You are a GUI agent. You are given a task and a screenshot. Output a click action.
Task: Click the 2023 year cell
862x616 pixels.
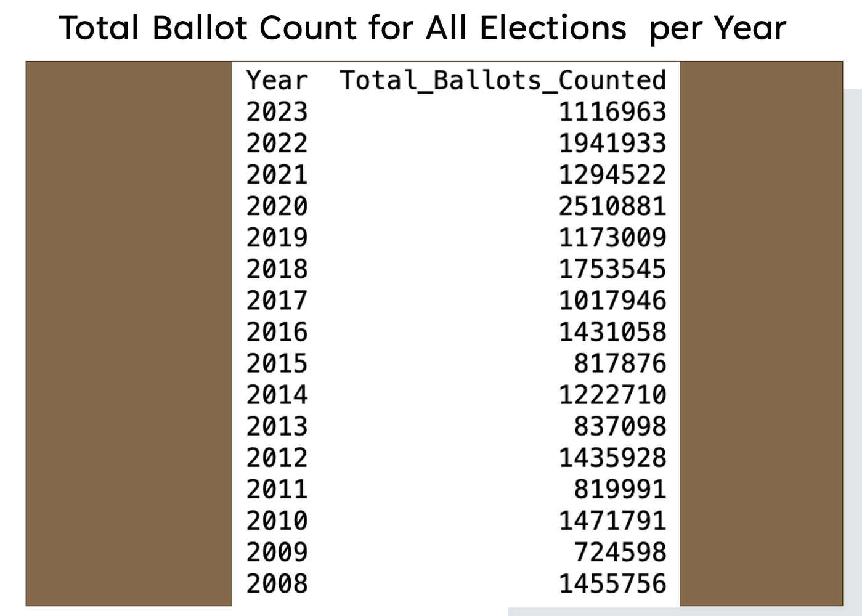coord(277,112)
